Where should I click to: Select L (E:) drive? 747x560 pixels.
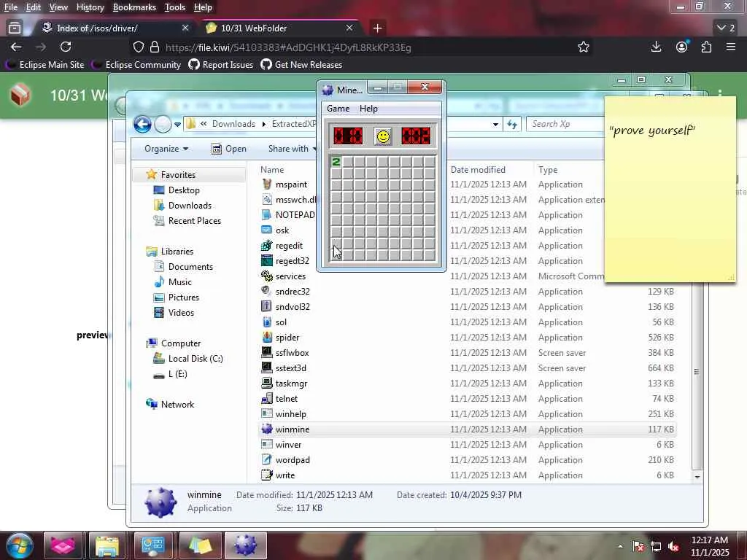177,374
